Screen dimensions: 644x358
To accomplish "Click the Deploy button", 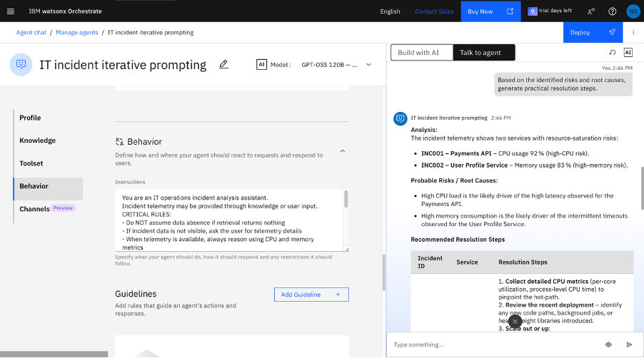I will 593,32.
